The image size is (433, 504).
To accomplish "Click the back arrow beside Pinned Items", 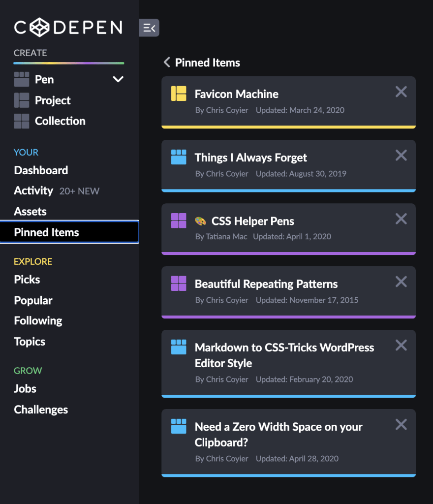I will [166, 63].
